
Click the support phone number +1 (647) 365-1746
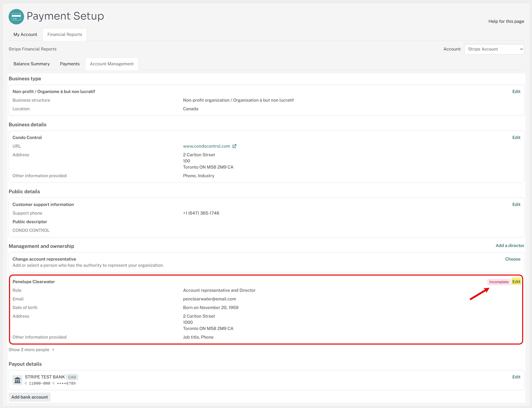coord(201,213)
